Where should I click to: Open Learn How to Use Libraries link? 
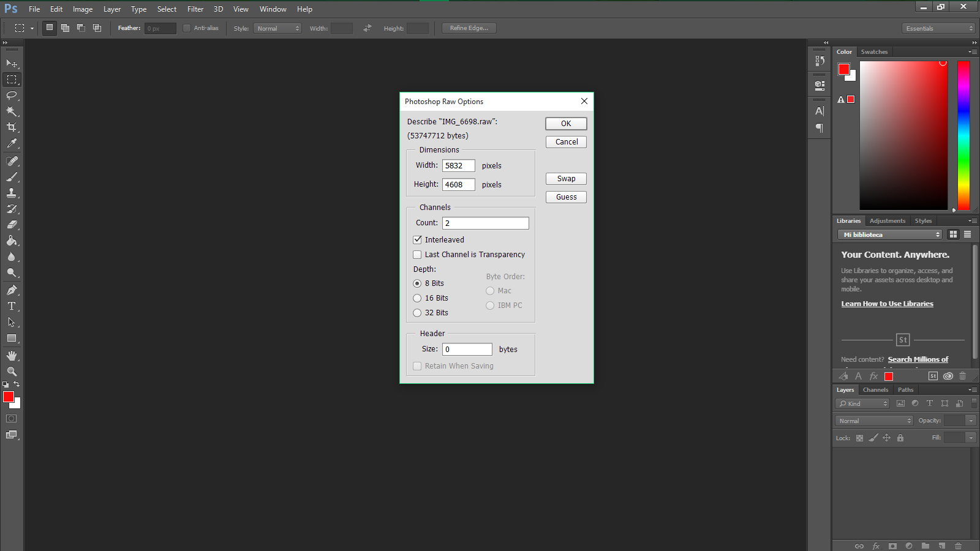(x=887, y=304)
